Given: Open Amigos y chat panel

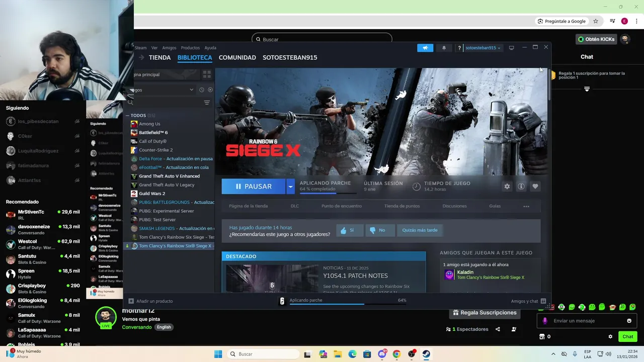Looking at the screenshot, I should coord(528,301).
